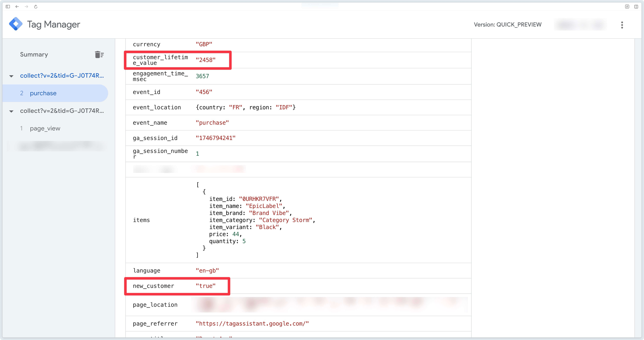Open the three-dot more options menu
The image size is (644, 340).
point(622,25)
